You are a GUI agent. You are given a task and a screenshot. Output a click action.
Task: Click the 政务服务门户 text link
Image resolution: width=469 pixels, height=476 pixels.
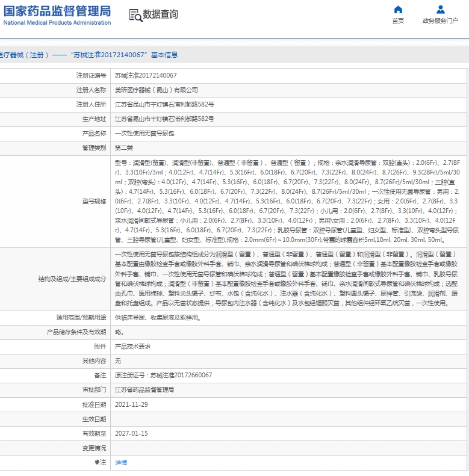click(x=441, y=20)
